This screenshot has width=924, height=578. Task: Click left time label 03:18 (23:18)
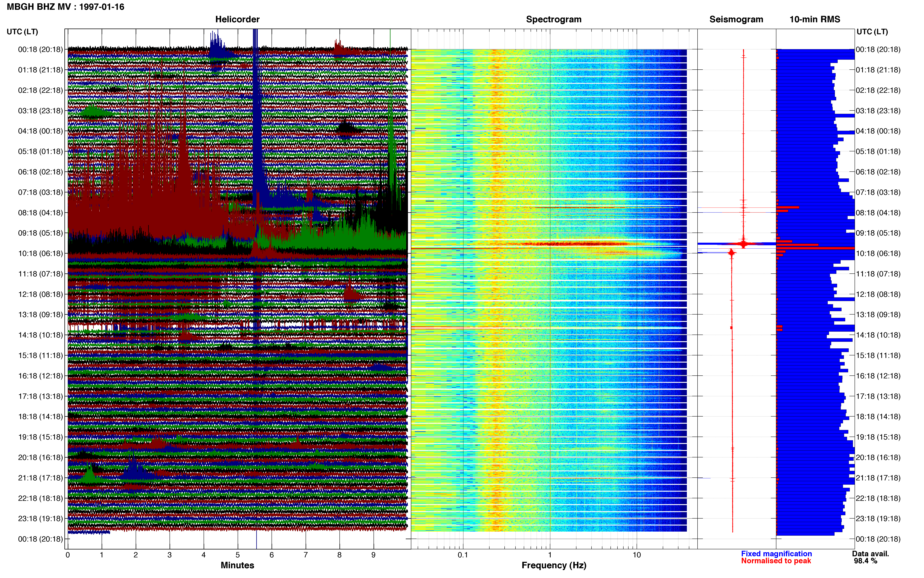(x=41, y=111)
